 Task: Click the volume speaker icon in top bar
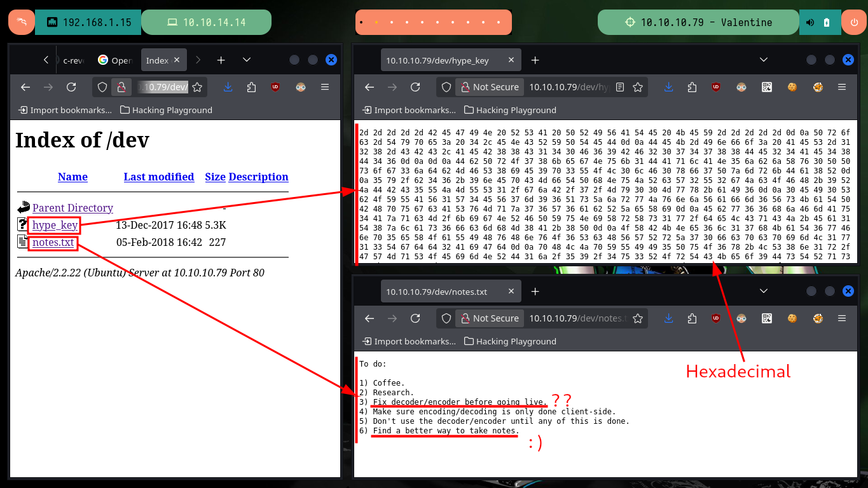point(810,22)
